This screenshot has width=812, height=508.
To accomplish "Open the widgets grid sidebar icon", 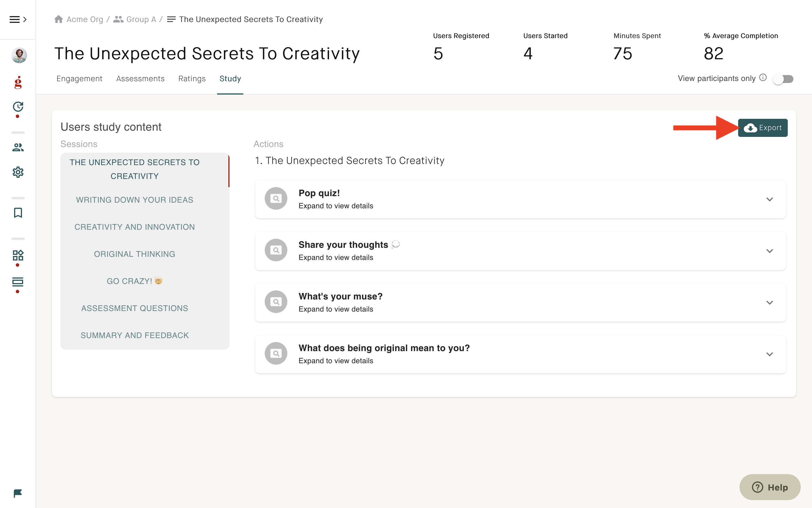I will click(18, 255).
